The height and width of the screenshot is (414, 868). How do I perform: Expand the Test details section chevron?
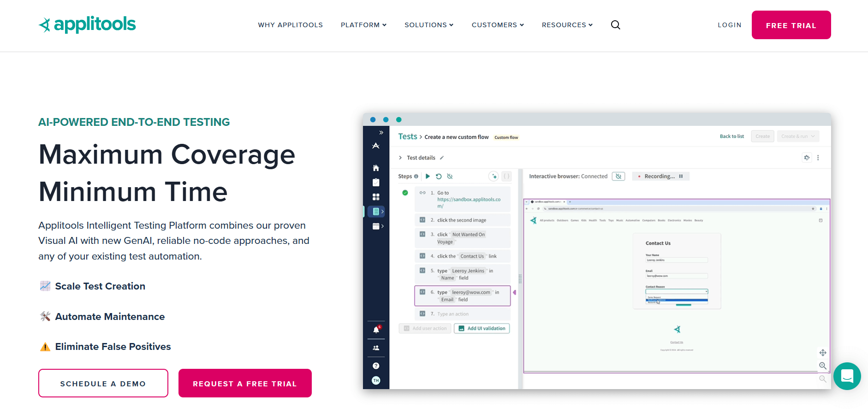coord(400,158)
